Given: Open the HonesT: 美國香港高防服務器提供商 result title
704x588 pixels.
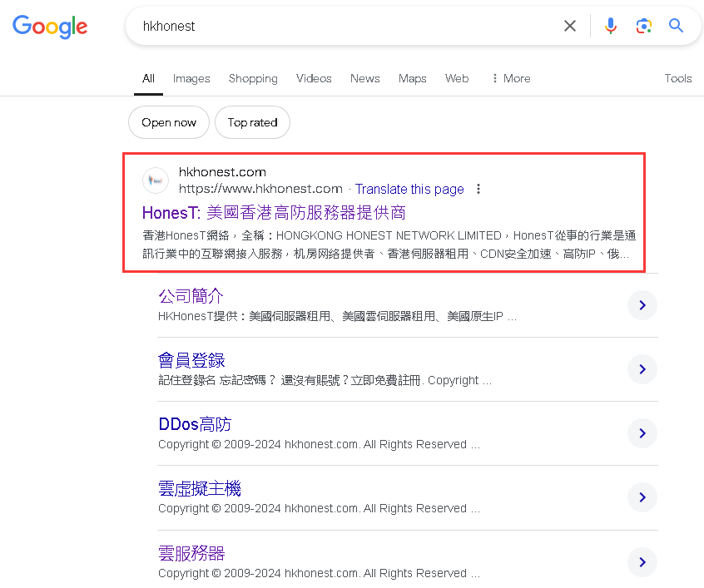Looking at the screenshot, I should point(274,213).
